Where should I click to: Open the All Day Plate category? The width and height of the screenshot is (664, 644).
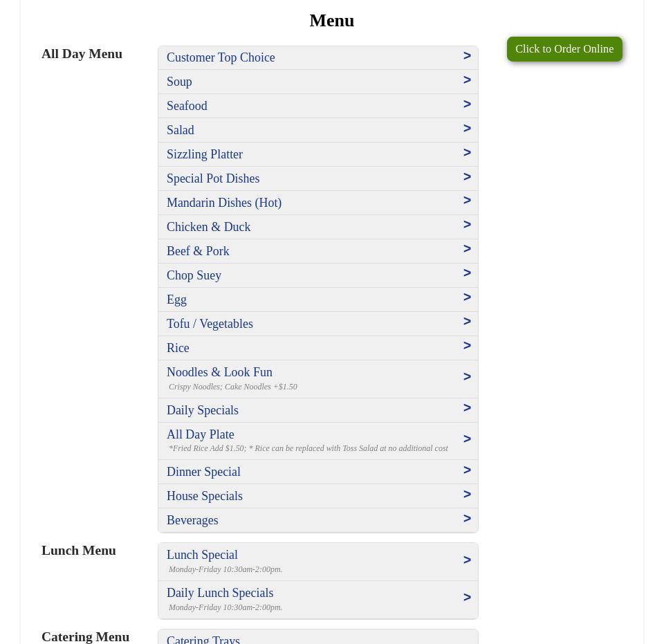point(201,434)
